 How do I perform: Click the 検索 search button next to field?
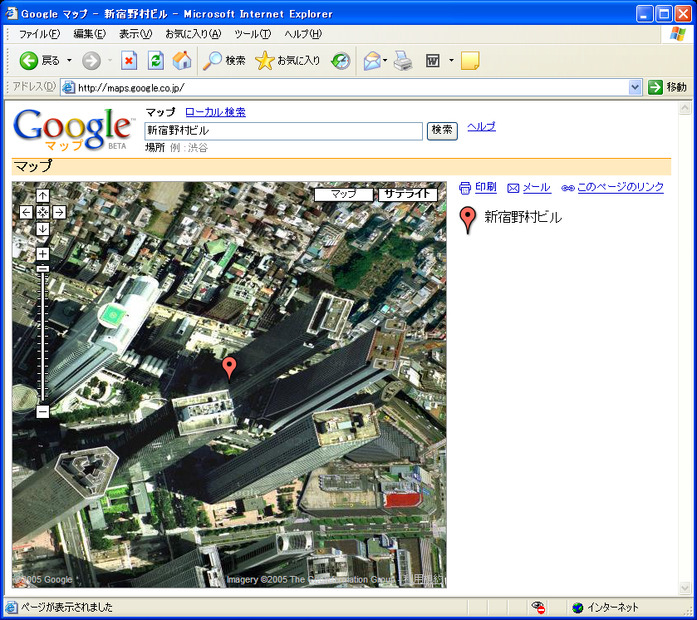pos(442,131)
